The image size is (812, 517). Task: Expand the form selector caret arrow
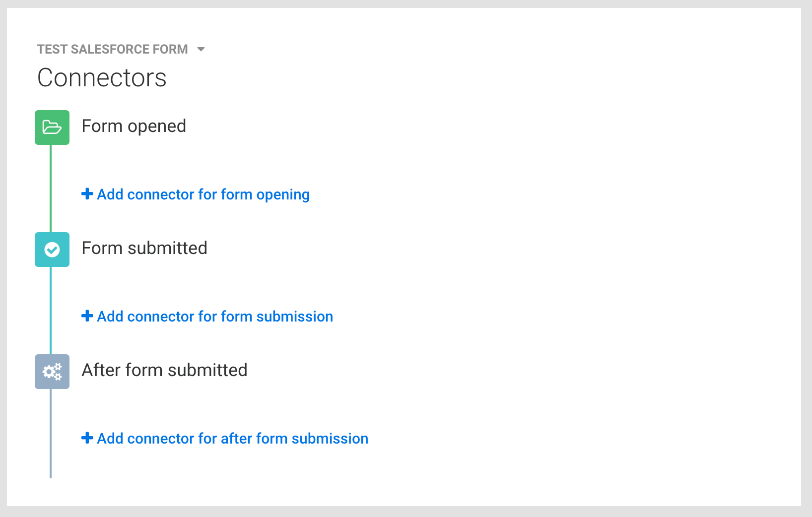tap(201, 49)
